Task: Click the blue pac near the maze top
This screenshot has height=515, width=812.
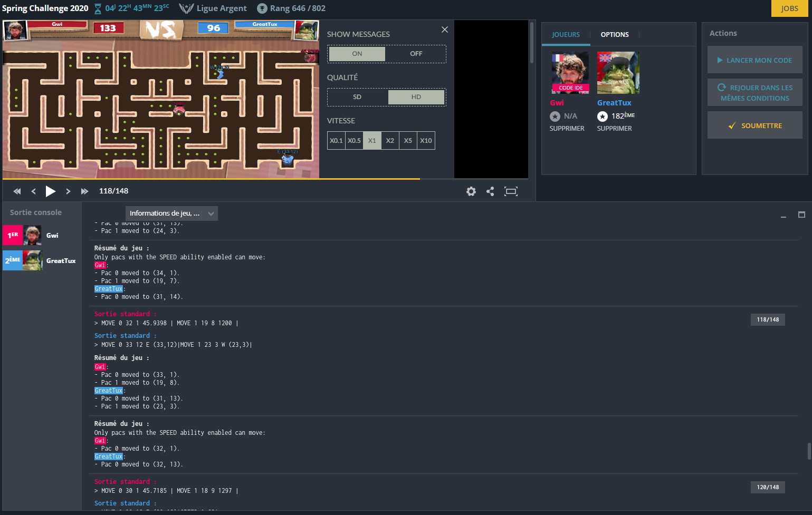Action: pyautogui.click(x=219, y=74)
